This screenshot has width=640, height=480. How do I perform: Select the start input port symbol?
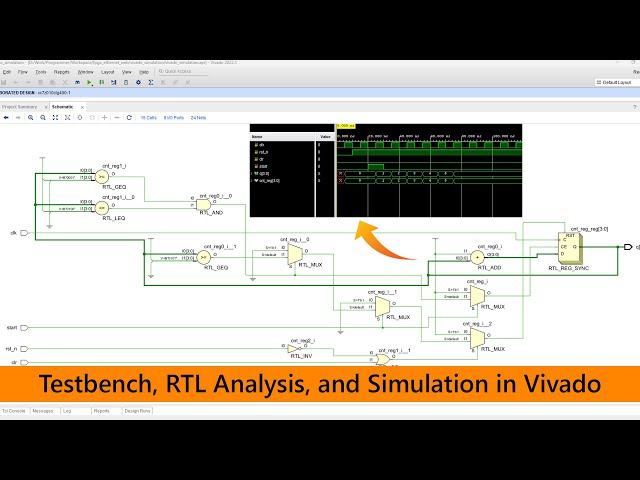(x=24, y=328)
